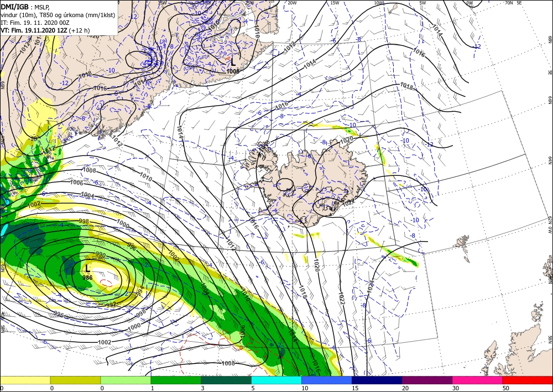Click the 994 isobar label
Viewport: 553px width, 392px height.
click(x=140, y=291)
